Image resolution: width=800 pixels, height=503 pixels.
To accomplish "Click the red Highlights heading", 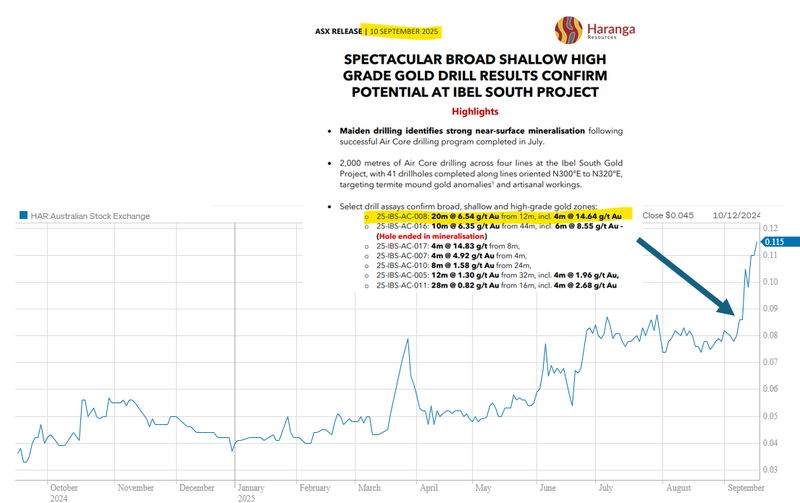I will click(475, 112).
